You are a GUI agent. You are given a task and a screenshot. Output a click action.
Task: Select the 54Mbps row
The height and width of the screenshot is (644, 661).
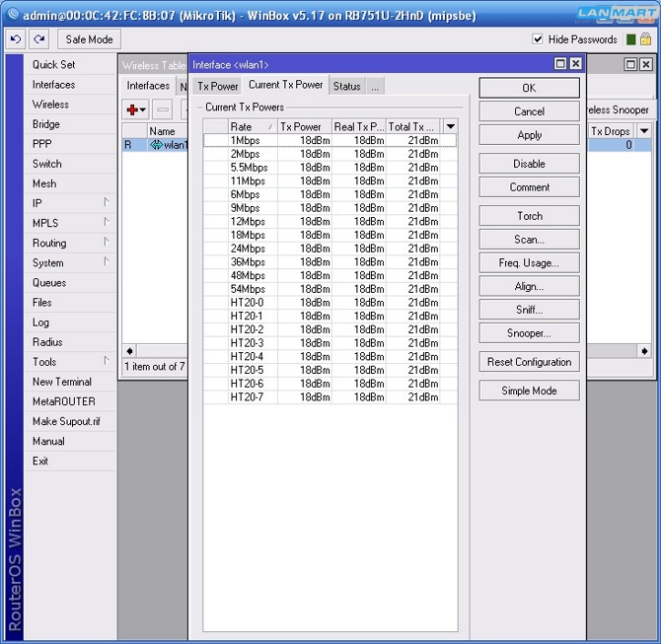click(x=330, y=289)
